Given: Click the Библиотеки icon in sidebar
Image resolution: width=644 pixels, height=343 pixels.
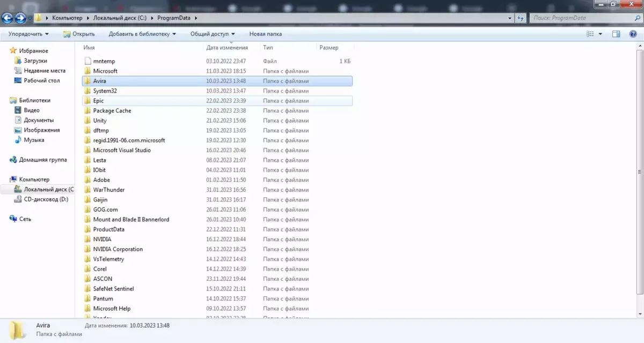Looking at the screenshot, I should 13,100.
